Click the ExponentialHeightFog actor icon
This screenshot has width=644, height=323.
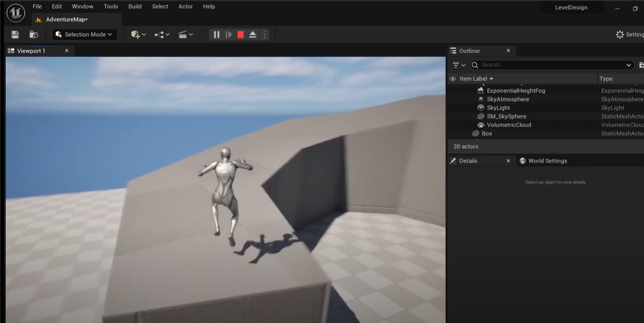481,90
